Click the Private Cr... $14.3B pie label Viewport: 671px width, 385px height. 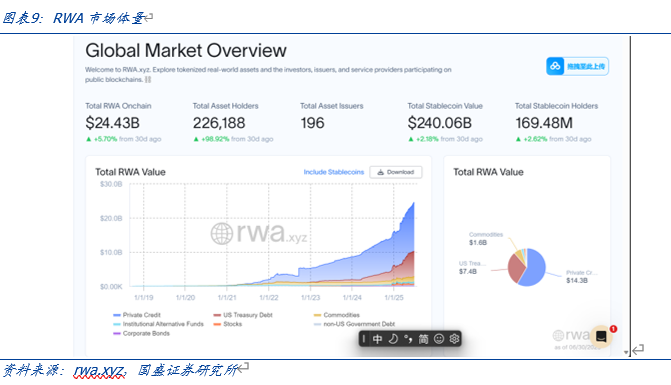point(581,276)
